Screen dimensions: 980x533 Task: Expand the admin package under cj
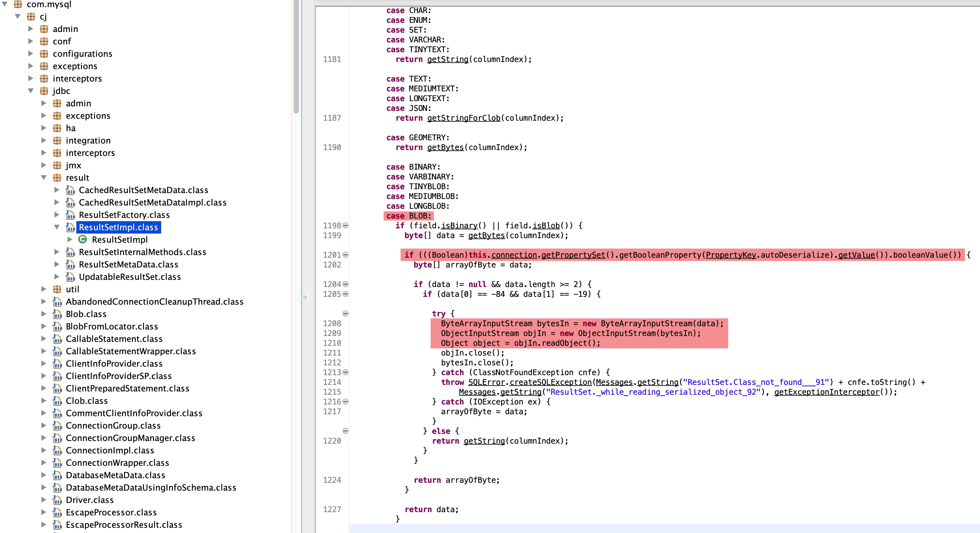[x=31, y=29]
